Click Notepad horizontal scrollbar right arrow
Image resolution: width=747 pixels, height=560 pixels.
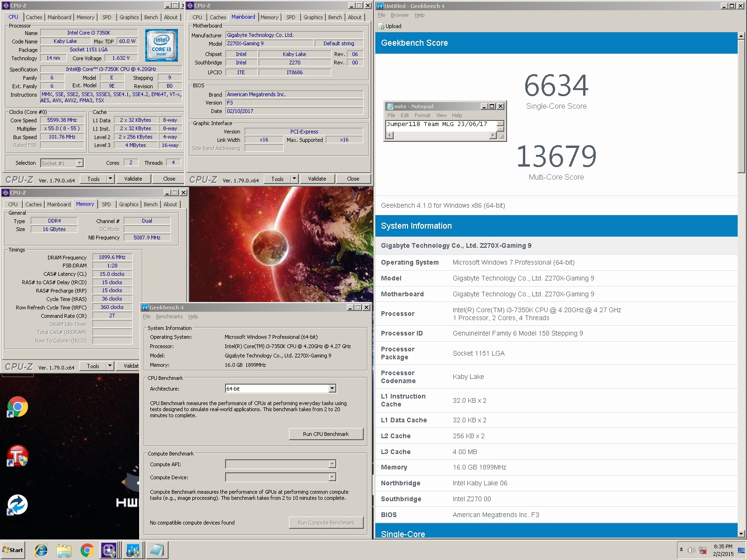pyautogui.click(x=493, y=135)
